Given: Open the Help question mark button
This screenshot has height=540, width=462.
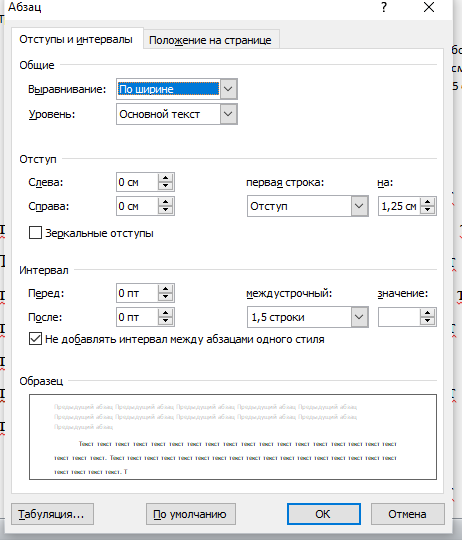Looking at the screenshot, I should 384,7.
